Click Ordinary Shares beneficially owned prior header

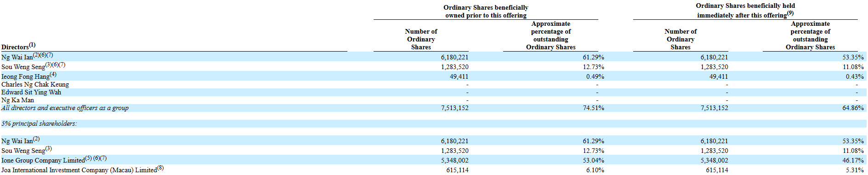pos(486,12)
